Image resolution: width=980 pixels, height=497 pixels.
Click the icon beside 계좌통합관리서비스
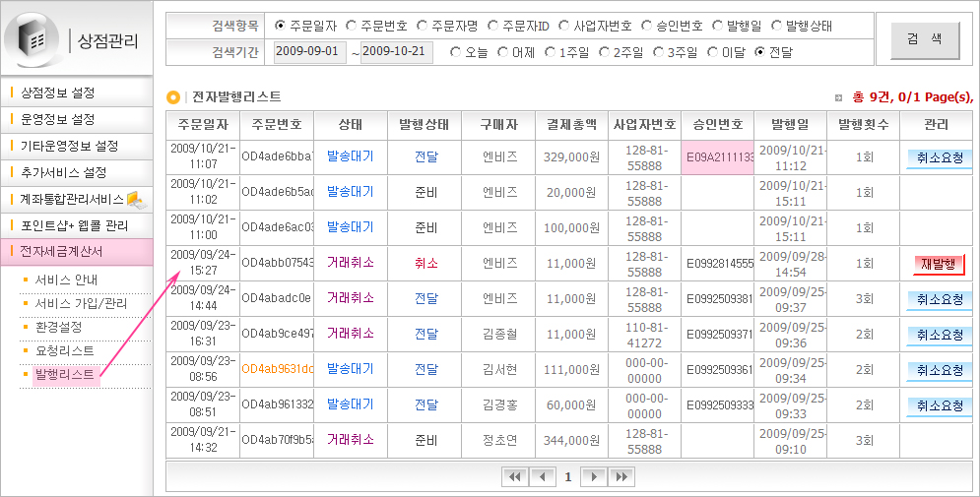(133, 200)
